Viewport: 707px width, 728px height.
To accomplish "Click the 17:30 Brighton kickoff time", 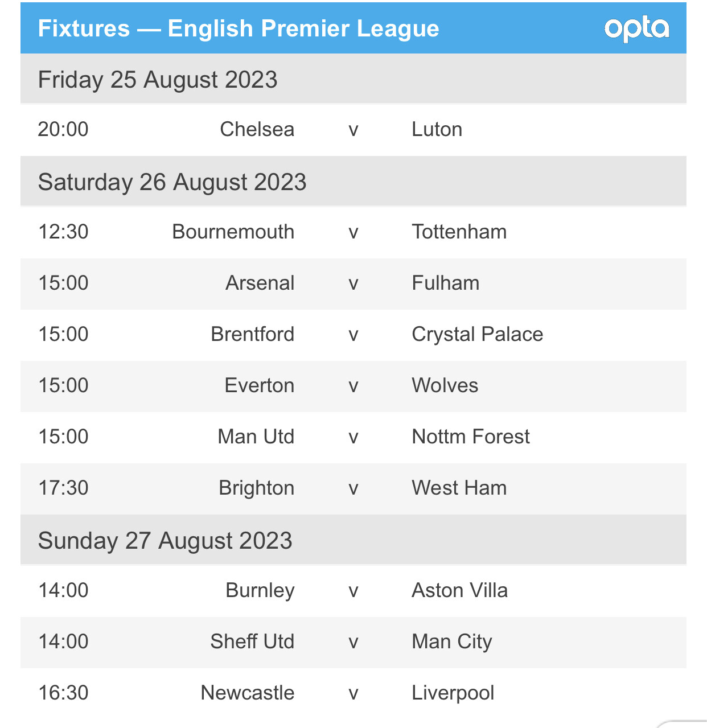I will point(63,488).
